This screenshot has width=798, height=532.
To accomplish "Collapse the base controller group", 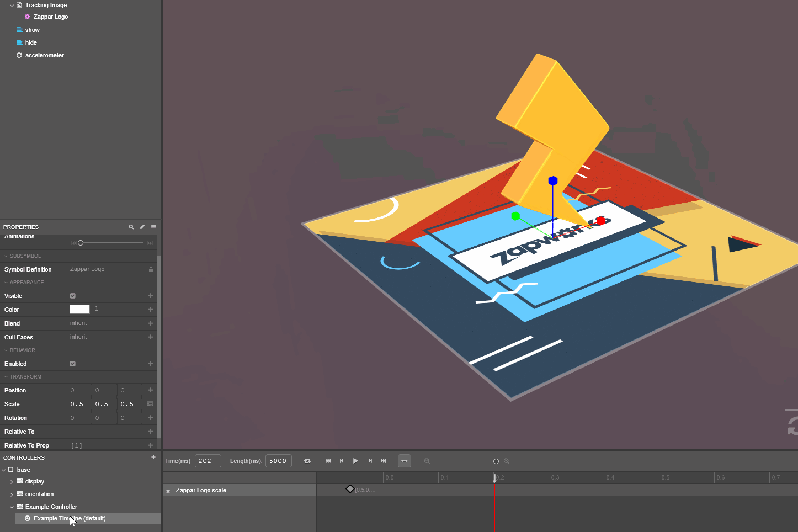I will [4, 470].
